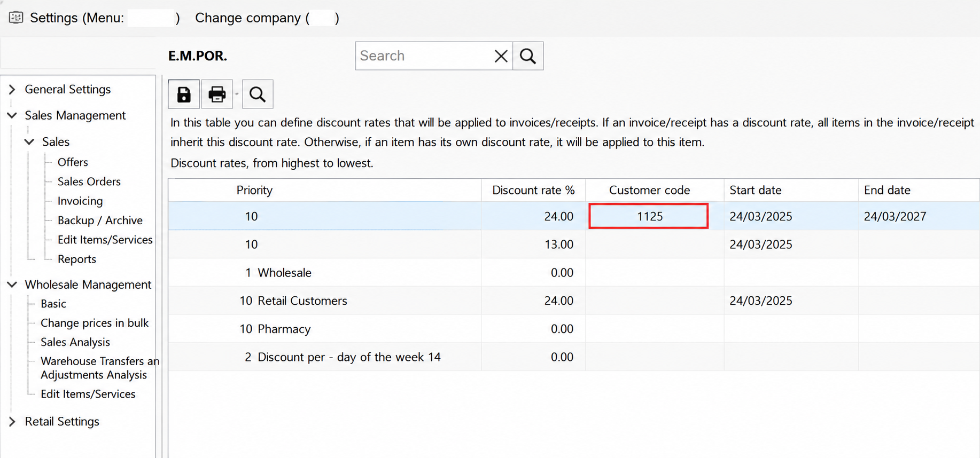The height and width of the screenshot is (458, 980).
Task: Collapse the Sales subtree chevron
Action: tap(29, 141)
